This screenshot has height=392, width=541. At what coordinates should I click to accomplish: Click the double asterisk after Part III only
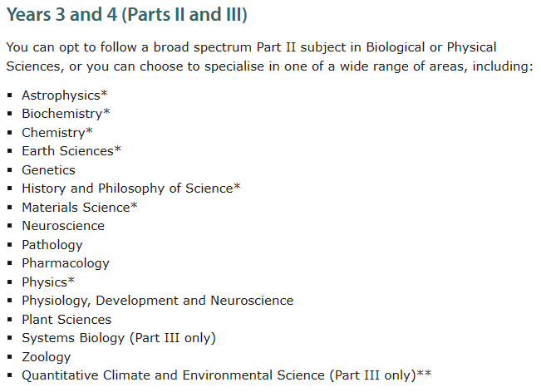coord(424,373)
